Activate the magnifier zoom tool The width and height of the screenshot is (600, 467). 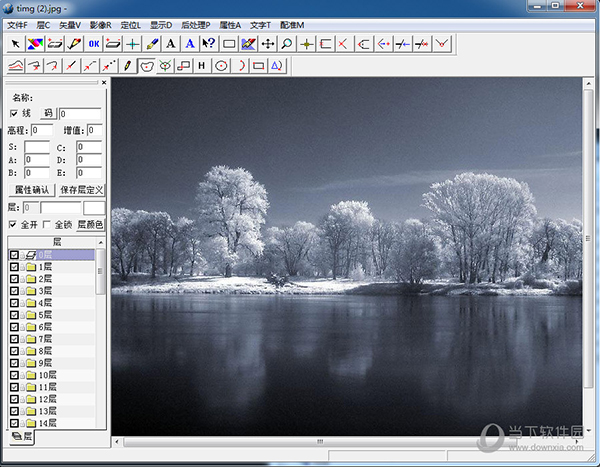pyautogui.click(x=287, y=44)
